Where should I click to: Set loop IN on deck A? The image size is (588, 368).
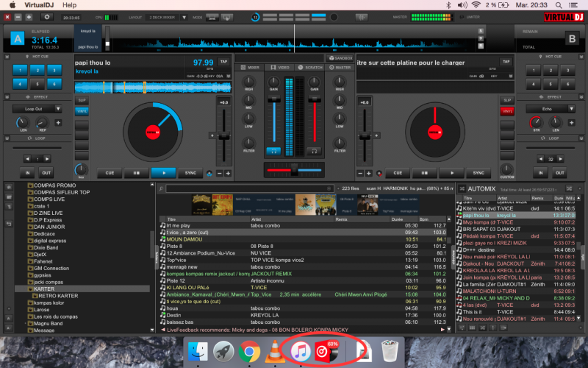point(27,173)
